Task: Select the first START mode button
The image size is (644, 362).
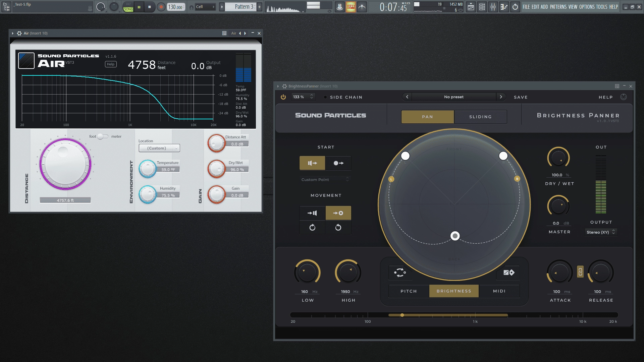Action: 312,163
